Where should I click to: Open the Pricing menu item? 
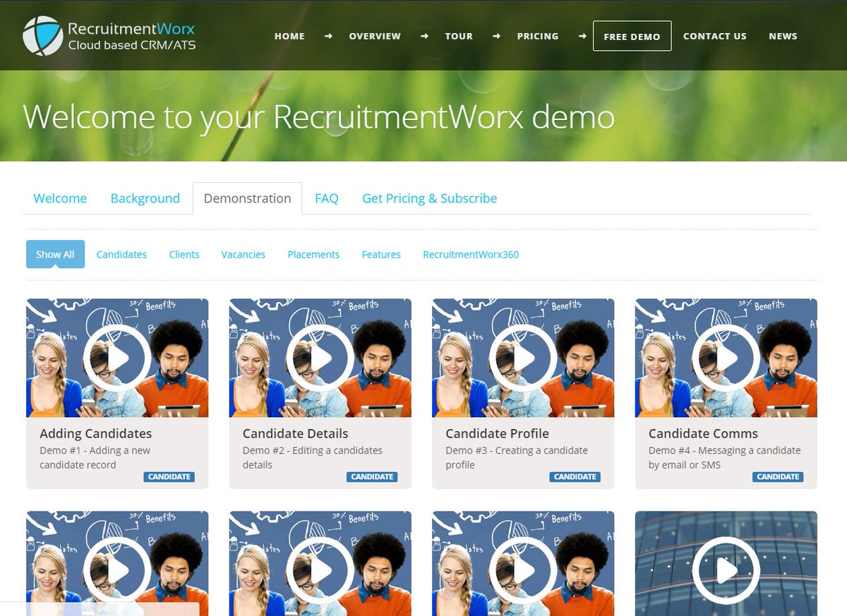[538, 36]
